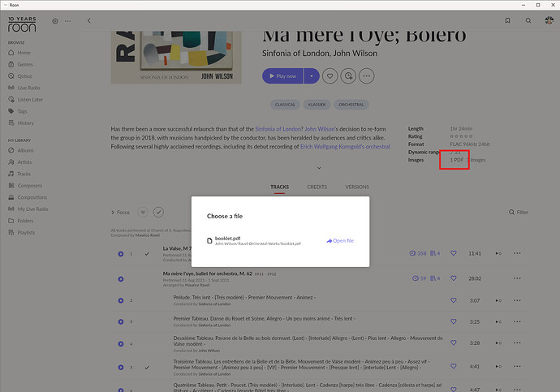This screenshot has width=560, height=392.
Task: Play track 3 Premier Tableau
Action: pos(121,321)
